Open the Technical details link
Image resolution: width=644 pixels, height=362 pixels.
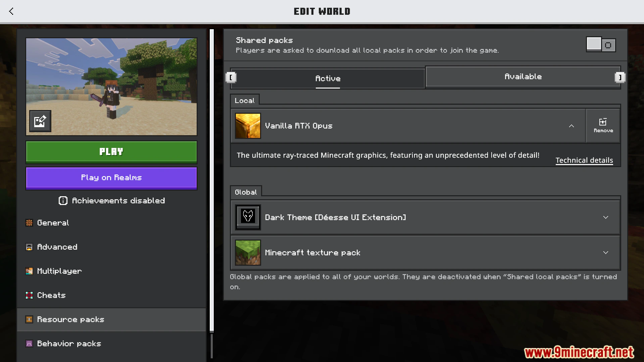pos(584,160)
